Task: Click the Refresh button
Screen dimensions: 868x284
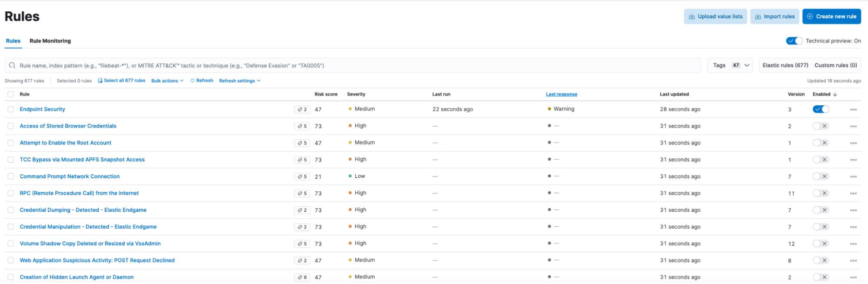Action: coord(202,80)
